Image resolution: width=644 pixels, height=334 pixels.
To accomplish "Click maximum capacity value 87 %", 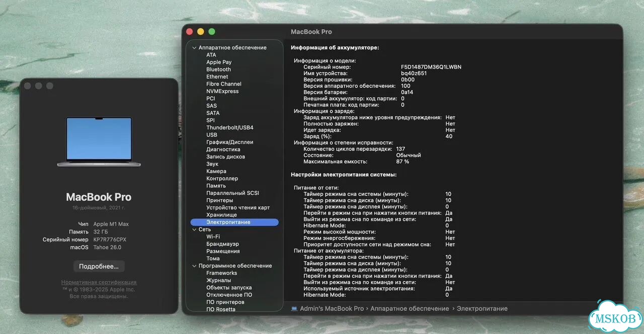I will 403,162.
